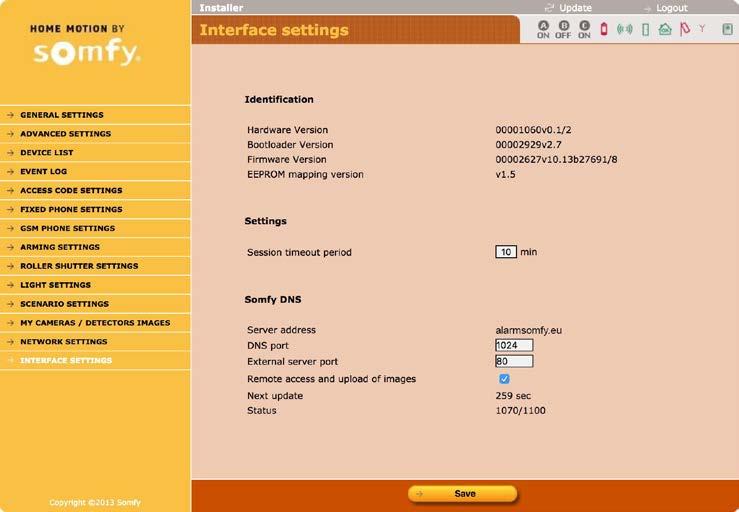
Task: Click the arrow icon beside Network Settings
Action: (10, 341)
